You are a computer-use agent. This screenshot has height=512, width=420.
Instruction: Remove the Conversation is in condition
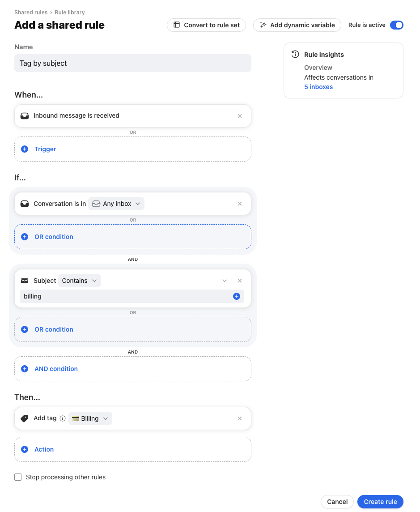[240, 204]
